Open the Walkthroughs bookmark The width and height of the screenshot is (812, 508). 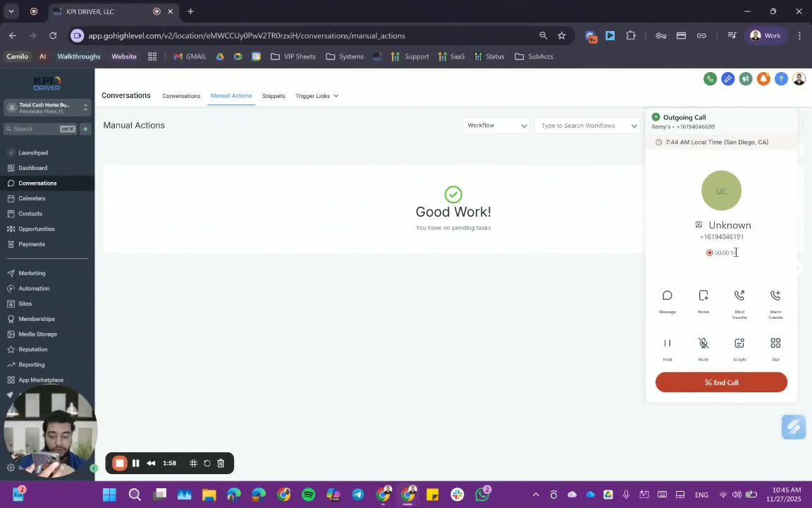pos(79,56)
